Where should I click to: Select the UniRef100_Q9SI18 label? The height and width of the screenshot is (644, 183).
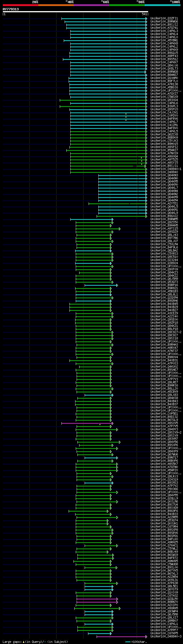pos(164,339)
